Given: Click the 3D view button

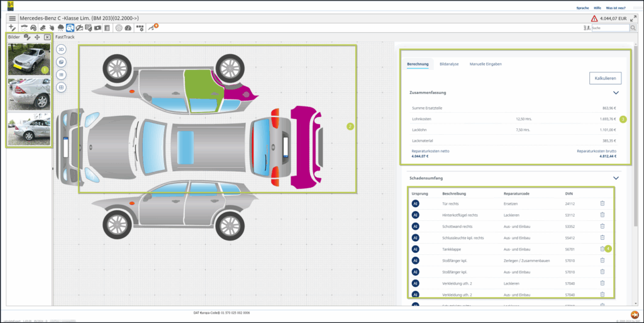Looking at the screenshot, I should click(61, 49).
